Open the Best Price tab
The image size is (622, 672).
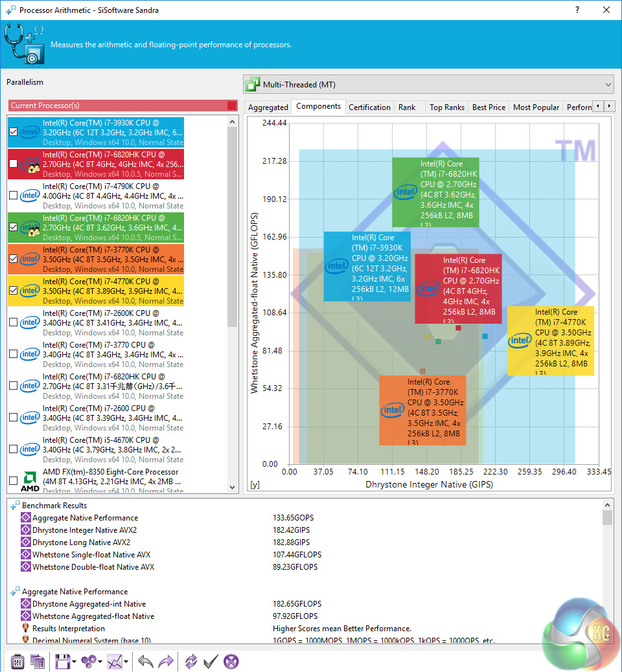point(489,107)
